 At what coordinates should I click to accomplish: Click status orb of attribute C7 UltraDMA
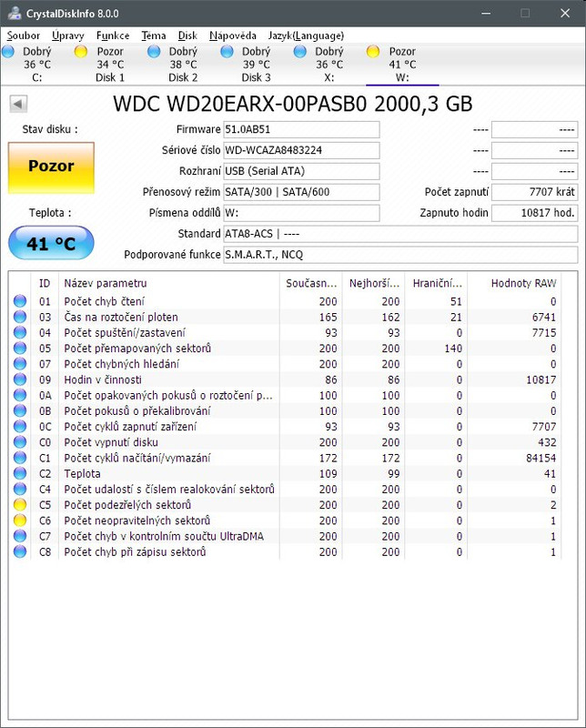click(20, 536)
